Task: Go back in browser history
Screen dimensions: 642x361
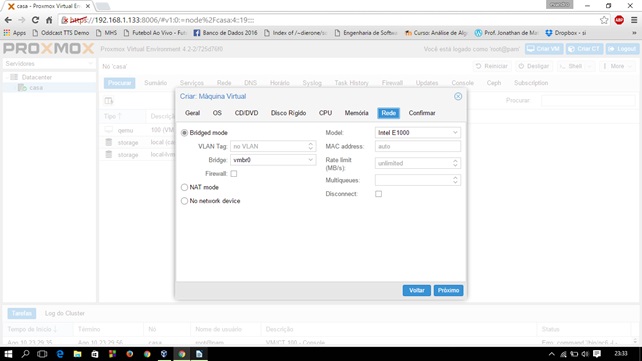Action: (x=8, y=20)
